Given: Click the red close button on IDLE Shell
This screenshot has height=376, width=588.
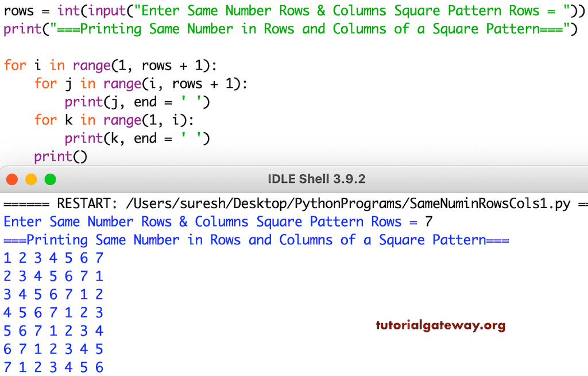Looking at the screenshot, I should (11, 179).
